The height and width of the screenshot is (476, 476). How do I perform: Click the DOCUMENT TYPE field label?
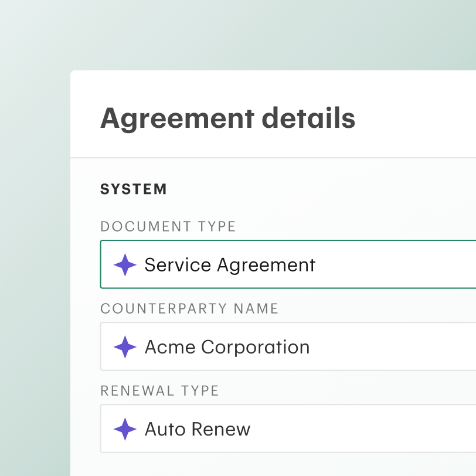(168, 226)
